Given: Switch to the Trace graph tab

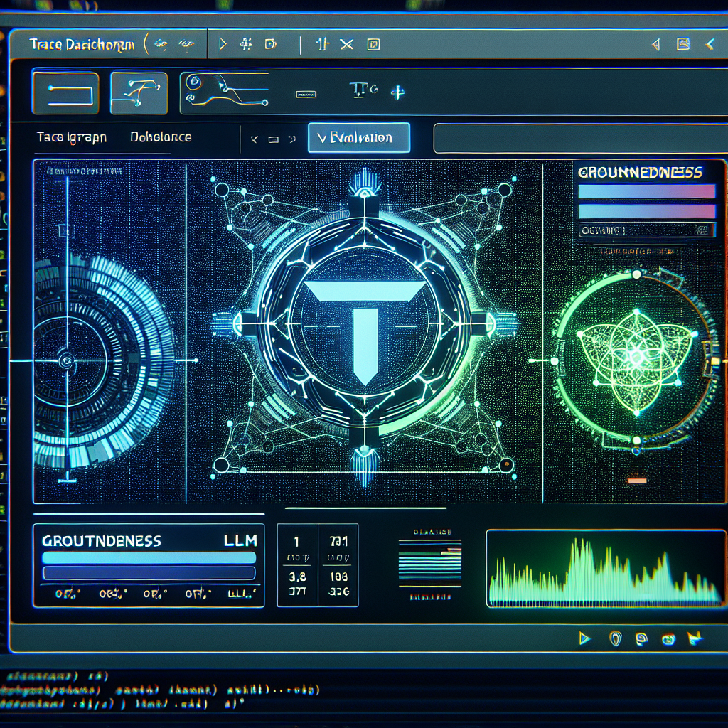Looking at the screenshot, I should 71,137.
